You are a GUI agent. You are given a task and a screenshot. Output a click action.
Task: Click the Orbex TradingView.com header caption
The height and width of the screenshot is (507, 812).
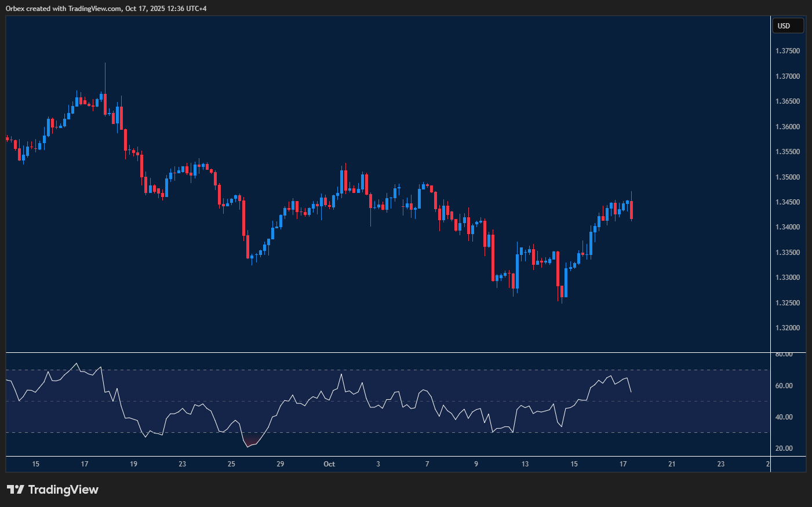click(x=106, y=8)
